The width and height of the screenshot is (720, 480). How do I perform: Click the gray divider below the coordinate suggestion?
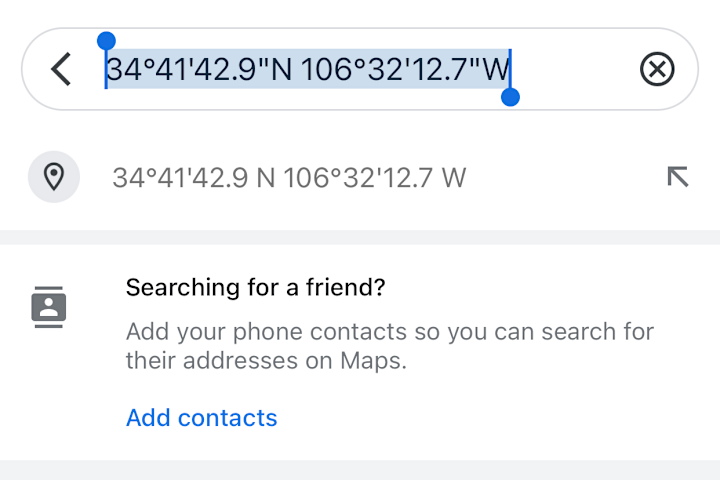360,237
